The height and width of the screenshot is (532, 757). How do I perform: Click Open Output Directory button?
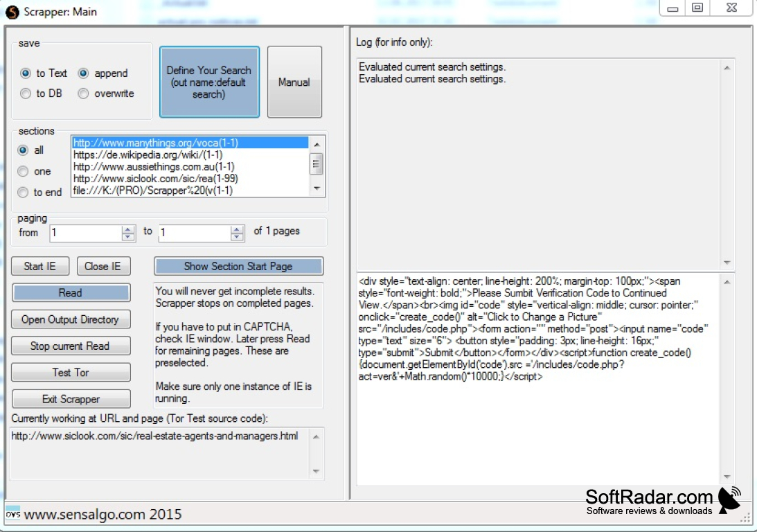point(71,319)
